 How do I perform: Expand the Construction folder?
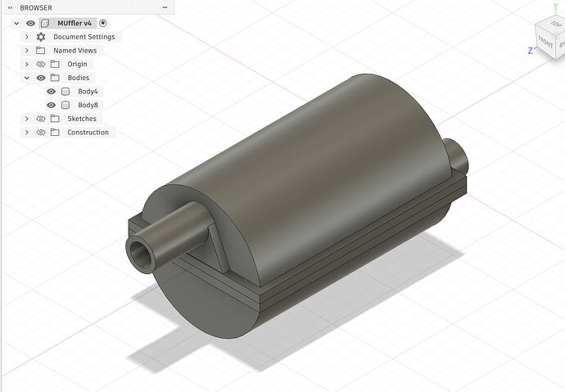coord(27,133)
